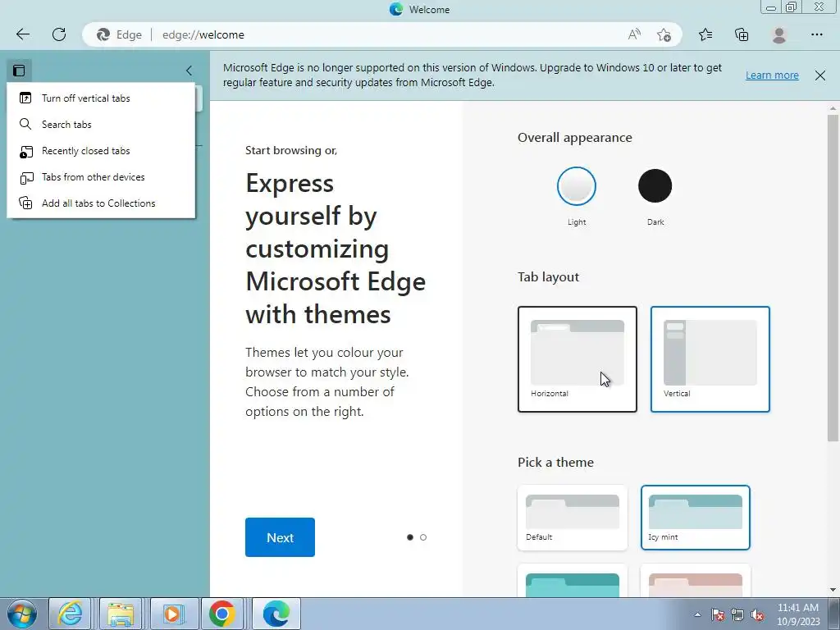This screenshot has width=840, height=630.
Task: Add page to favorites star icon
Action: point(664,34)
